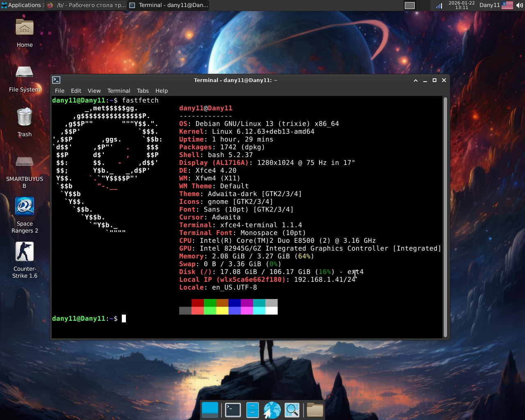Select the File System desktop icon
This screenshot has width=525, height=420.
coord(25,73)
